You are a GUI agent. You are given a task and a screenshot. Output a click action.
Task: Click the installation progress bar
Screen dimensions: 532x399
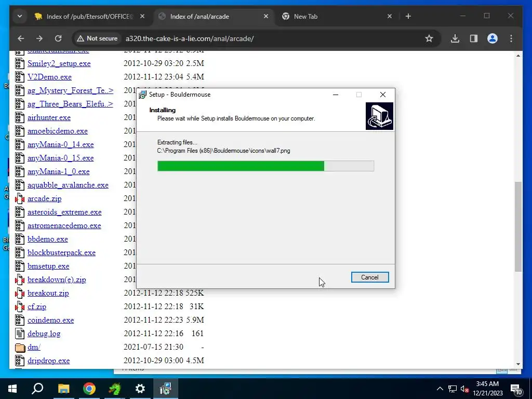pos(265,166)
